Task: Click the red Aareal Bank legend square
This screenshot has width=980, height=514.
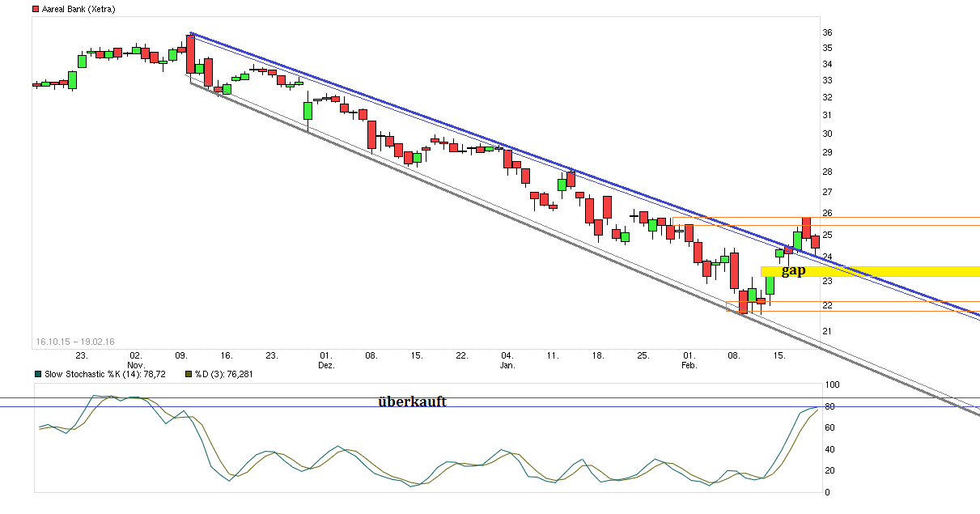Action: coord(36,9)
